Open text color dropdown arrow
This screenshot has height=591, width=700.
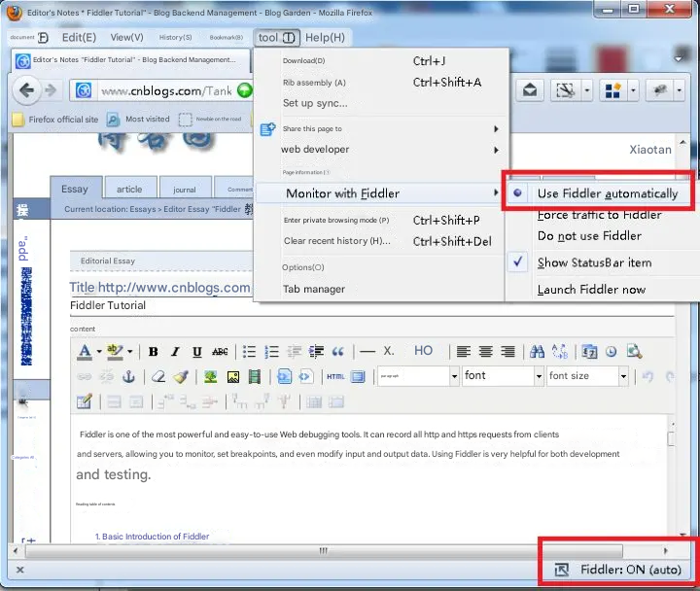(99, 352)
